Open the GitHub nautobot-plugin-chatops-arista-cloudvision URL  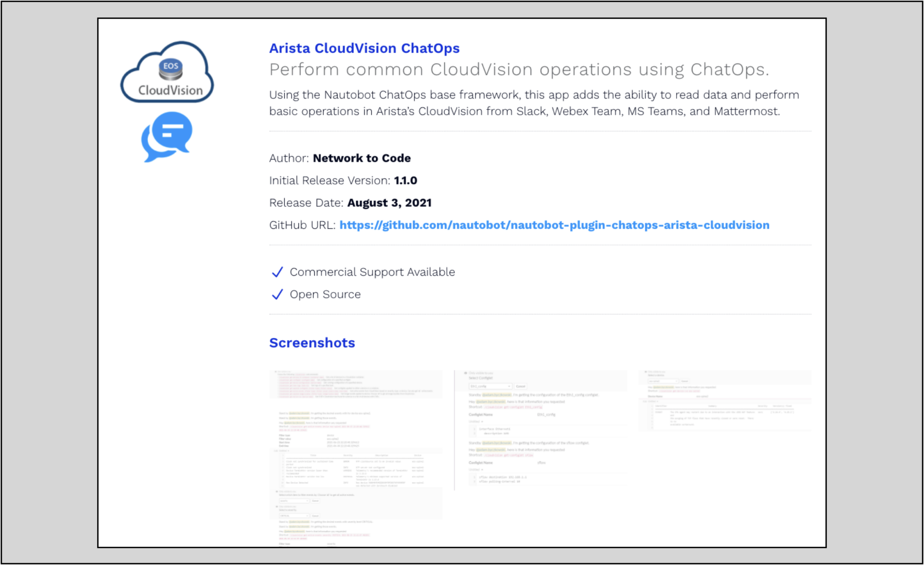click(554, 225)
